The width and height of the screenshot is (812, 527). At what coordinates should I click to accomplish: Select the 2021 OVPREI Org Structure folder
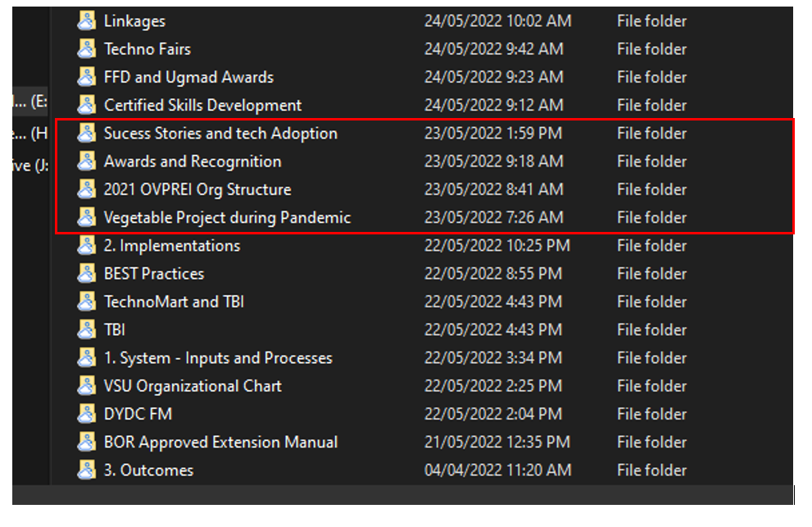(x=197, y=189)
